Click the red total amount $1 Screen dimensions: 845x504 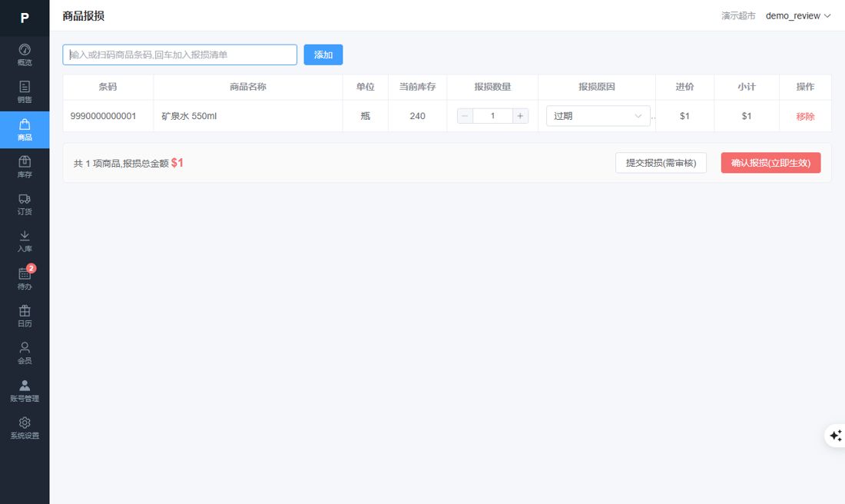[177, 163]
